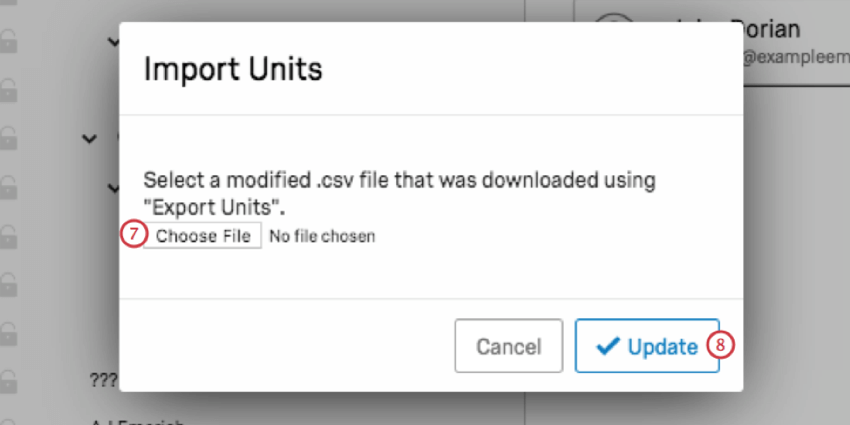Click the John Dorian name in panel
Viewport: 850px width, 425px height.
tap(765, 28)
